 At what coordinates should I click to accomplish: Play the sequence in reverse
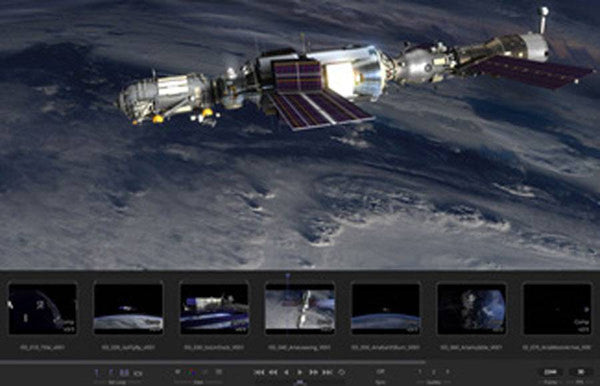click(x=286, y=372)
